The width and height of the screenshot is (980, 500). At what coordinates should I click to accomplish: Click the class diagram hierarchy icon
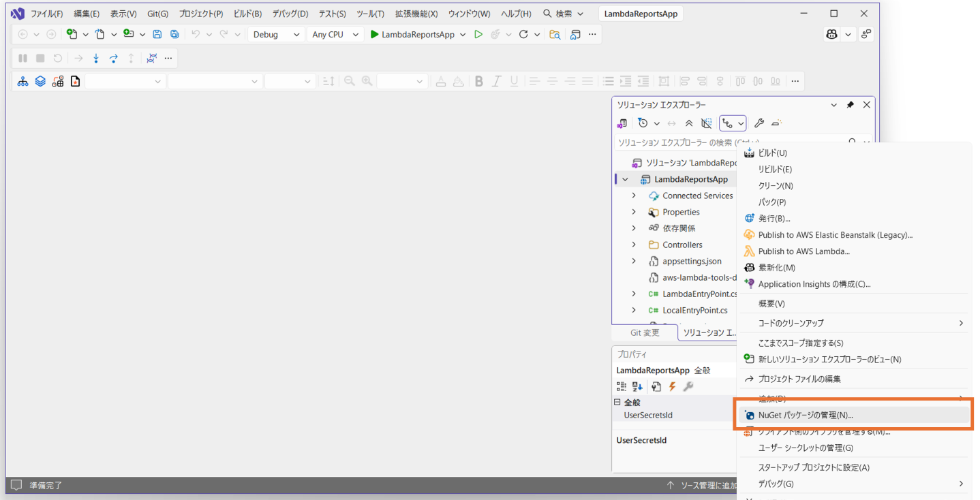pyautogui.click(x=23, y=82)
